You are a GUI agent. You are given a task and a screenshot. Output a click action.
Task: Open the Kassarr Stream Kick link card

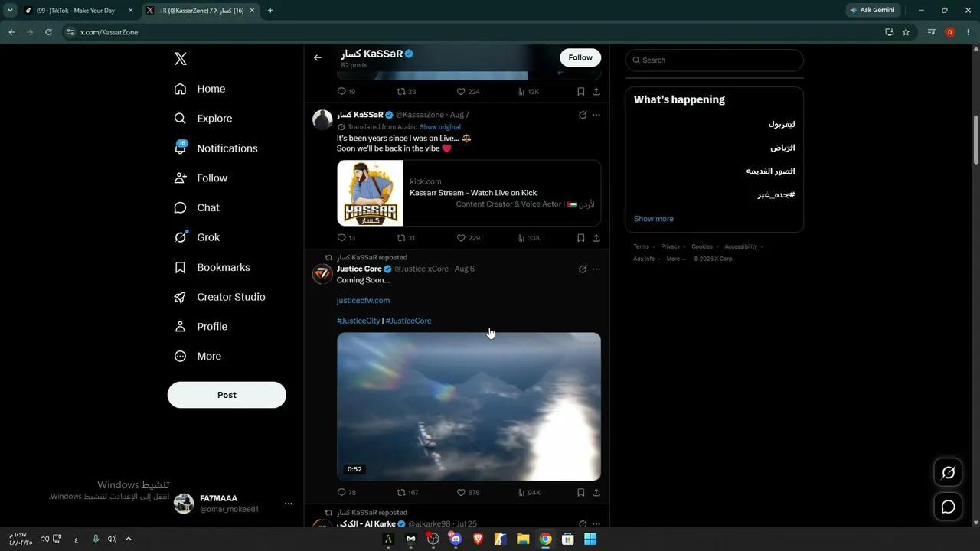(469, 193)
